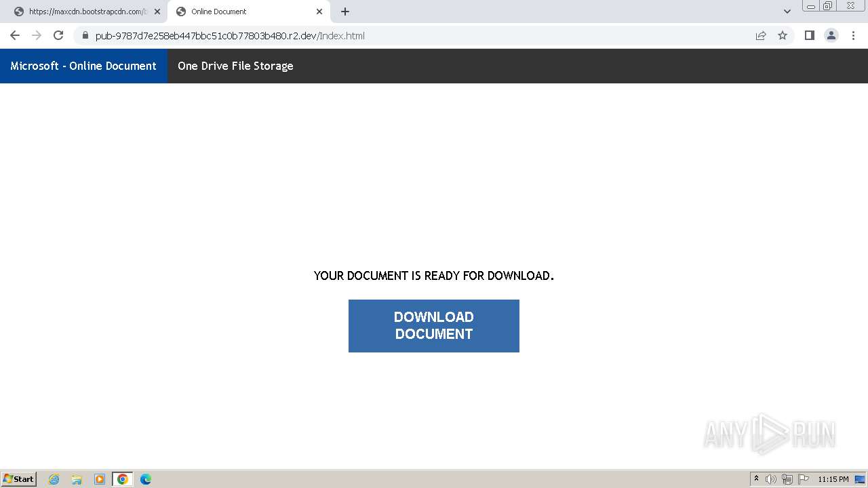The image size is (868, 488).
Task: Open the clock showing 11:15 PM
Action: click(x=833, y=479)
